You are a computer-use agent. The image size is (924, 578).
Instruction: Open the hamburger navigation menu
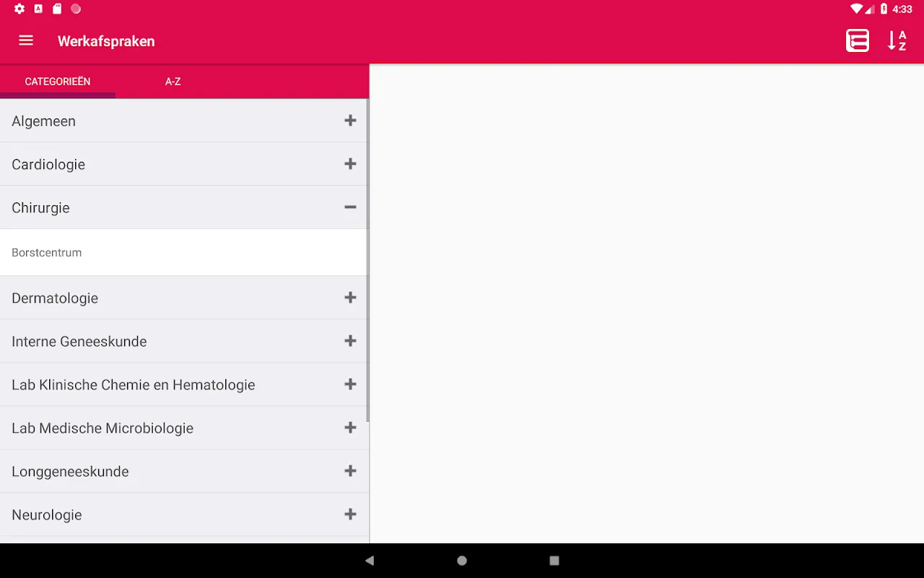tap(26, 40)
